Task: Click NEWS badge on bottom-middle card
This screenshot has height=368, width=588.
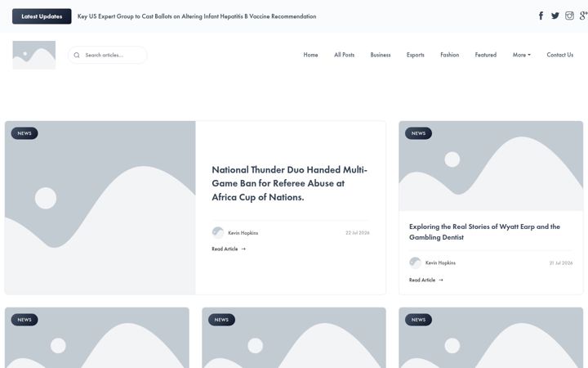Action: (221, 320)
